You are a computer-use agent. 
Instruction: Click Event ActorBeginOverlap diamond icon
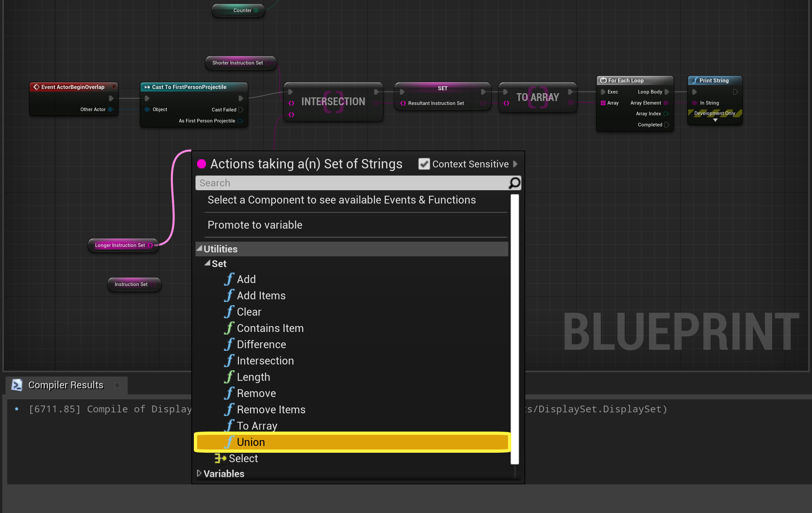36,87
